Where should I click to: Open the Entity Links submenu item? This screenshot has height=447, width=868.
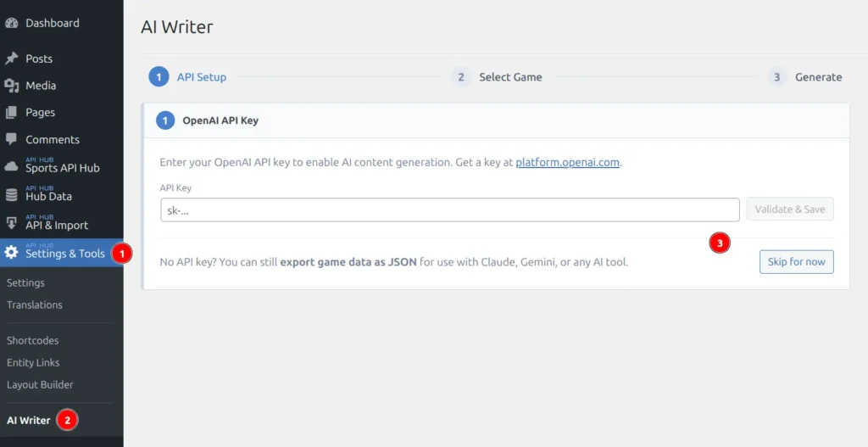[33, 363]
